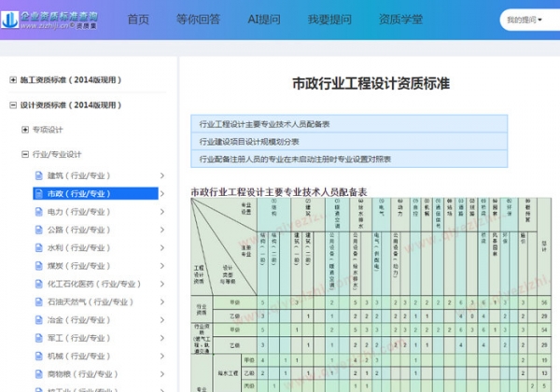Click the site logo icon in header
Screen dimensions: 560x392
pos(9,20)
